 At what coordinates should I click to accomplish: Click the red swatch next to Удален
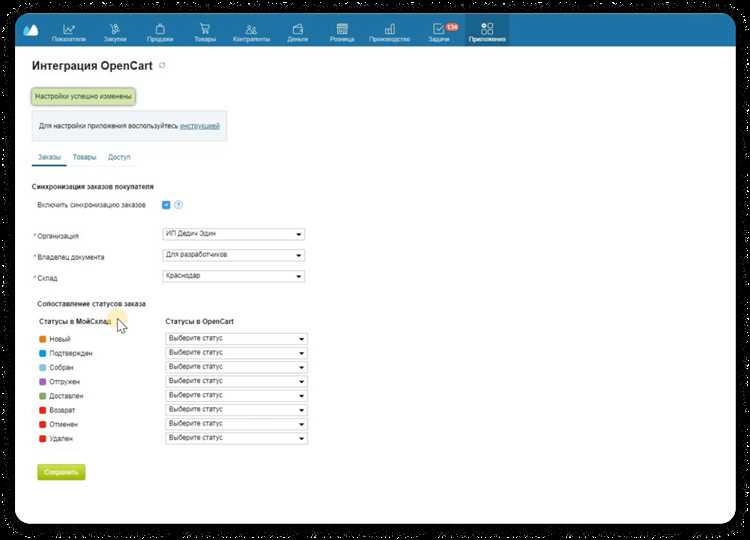click(43, 439)
